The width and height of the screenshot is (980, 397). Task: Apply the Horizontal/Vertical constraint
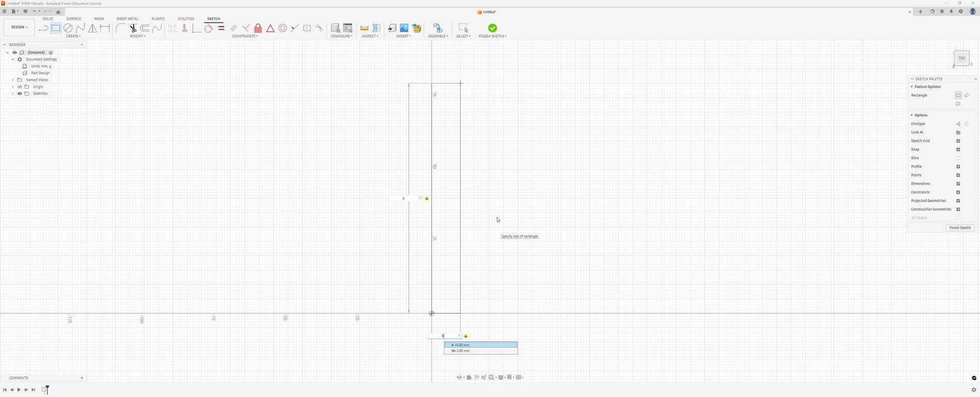[184, 28]
